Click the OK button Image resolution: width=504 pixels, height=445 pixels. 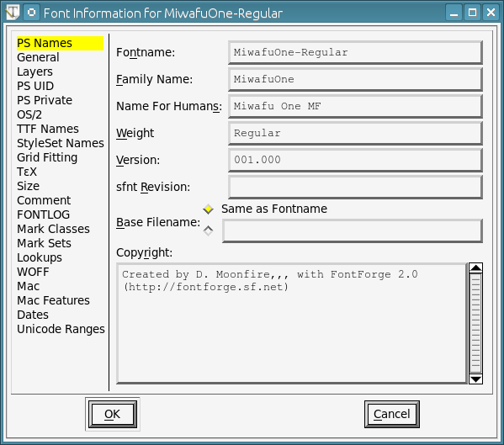(113, 414)
